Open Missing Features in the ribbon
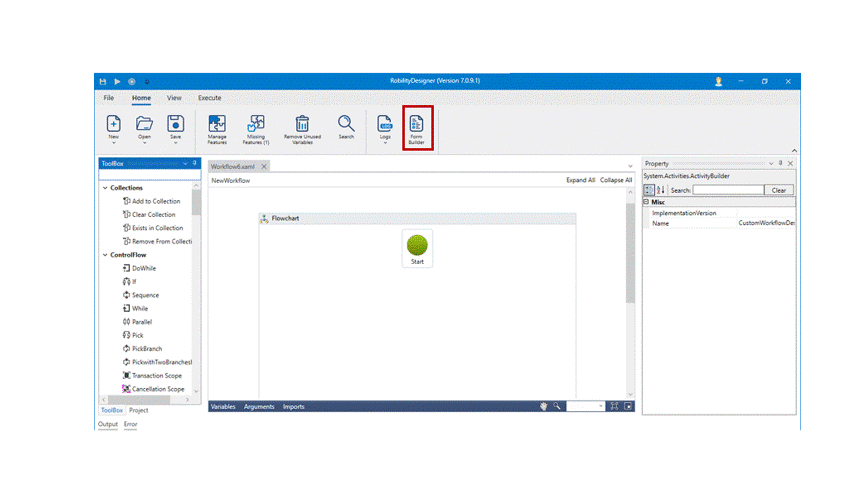 pos(256,124)
